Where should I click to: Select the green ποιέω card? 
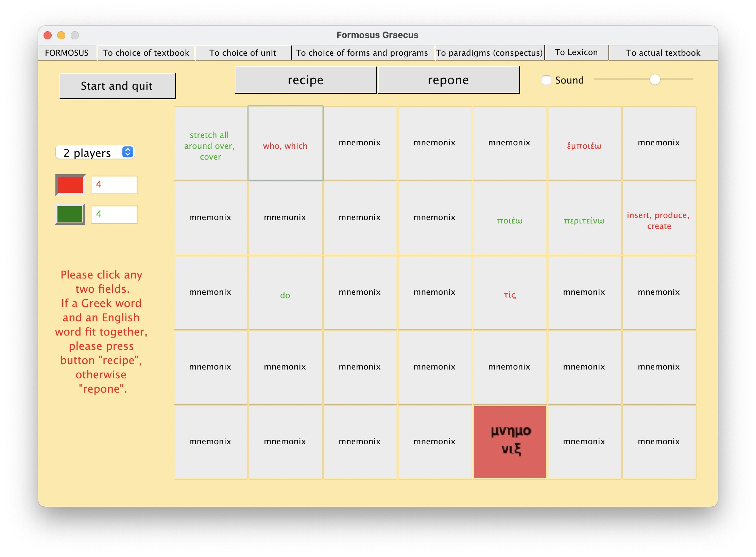[x=509, y=218]
